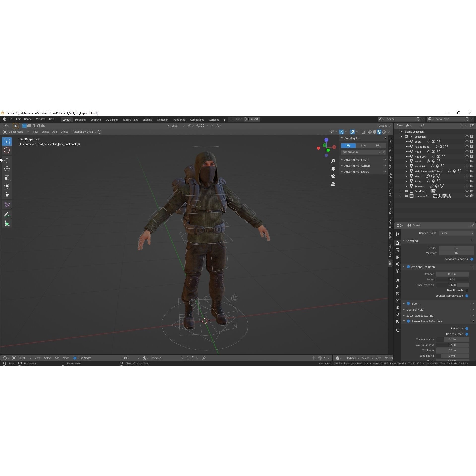
Task: Select the Rotate tool
Action: 7,169
